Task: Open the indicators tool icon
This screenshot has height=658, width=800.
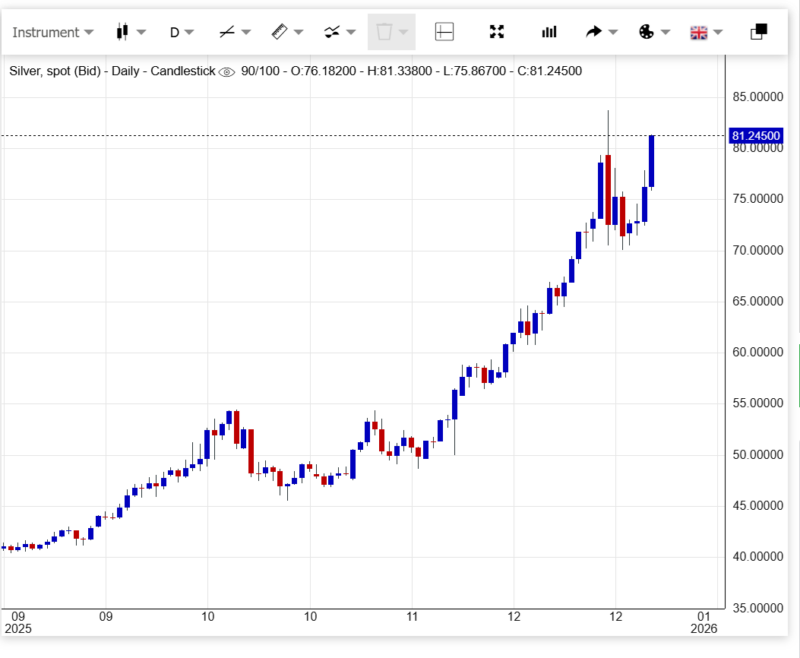Action: [333, 32]
